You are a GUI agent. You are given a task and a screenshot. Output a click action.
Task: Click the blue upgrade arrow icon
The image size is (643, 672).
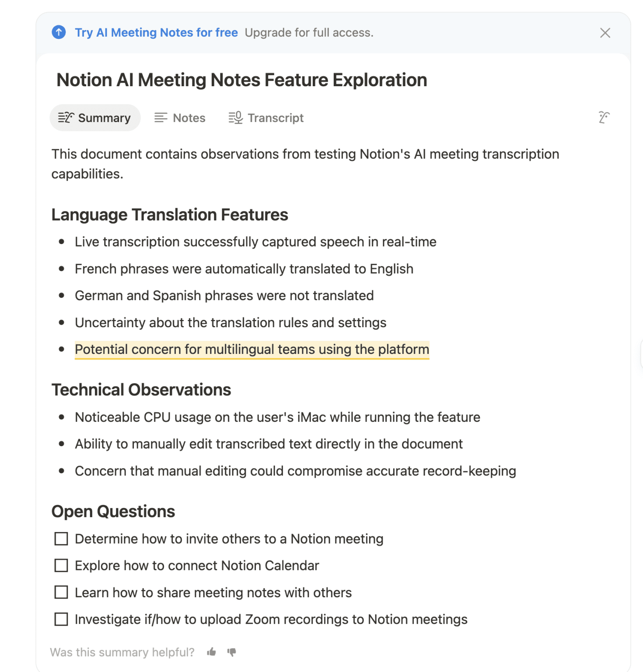pyautogui.click(x=59, y=32)
